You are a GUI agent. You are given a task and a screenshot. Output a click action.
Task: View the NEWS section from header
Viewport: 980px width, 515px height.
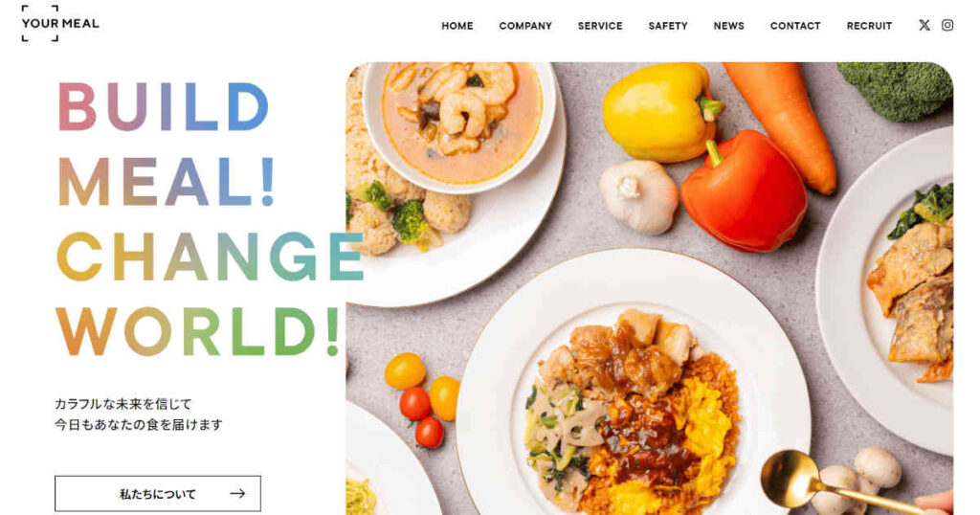728,26
